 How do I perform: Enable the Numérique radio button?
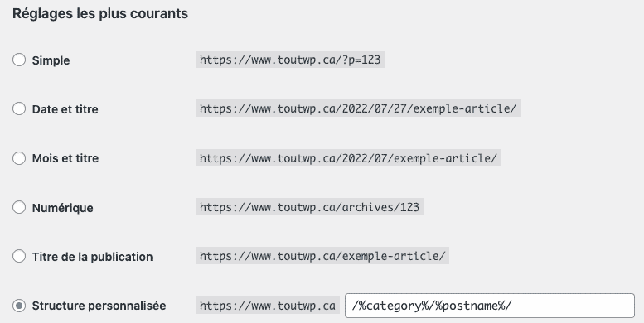19,207
